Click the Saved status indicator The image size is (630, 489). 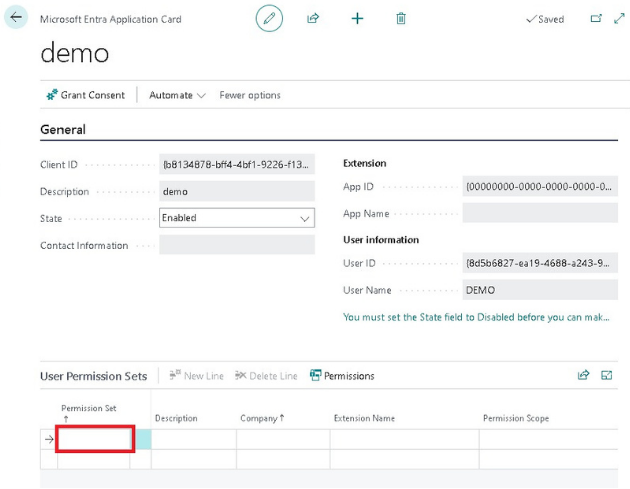pyautogui.click(x=545, y=19)
